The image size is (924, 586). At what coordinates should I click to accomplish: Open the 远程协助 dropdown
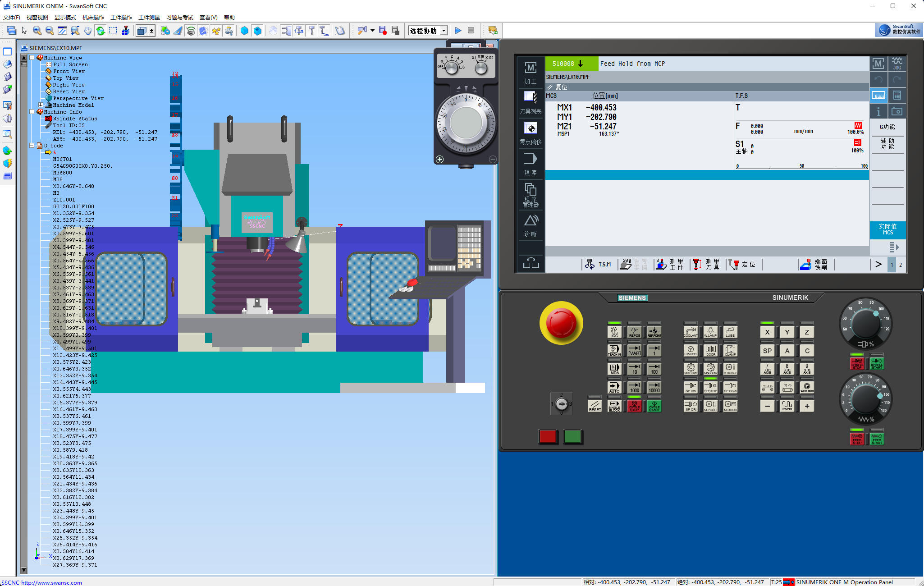click(x=444, y=31)
